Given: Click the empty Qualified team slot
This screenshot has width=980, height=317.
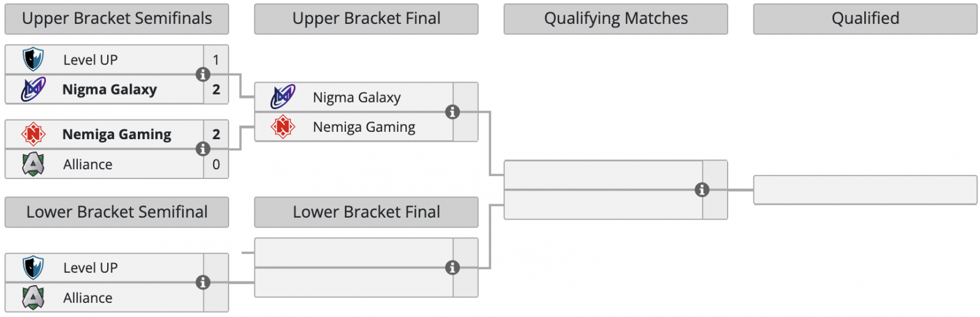Looking at the screenshot, I should coord(865,190).
